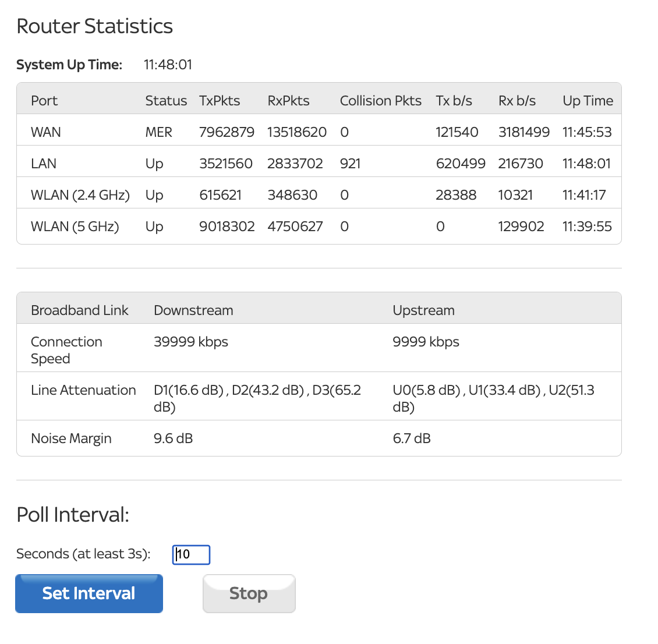Image resolution: width=658 pixels, height=644 pixels.
Task: Click inside the poll interval seconds field
Action: 190,554
